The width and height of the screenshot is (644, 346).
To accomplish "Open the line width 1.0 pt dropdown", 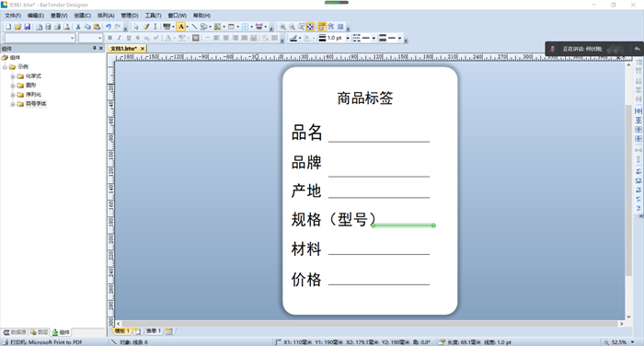I will (x=348, y=39).
